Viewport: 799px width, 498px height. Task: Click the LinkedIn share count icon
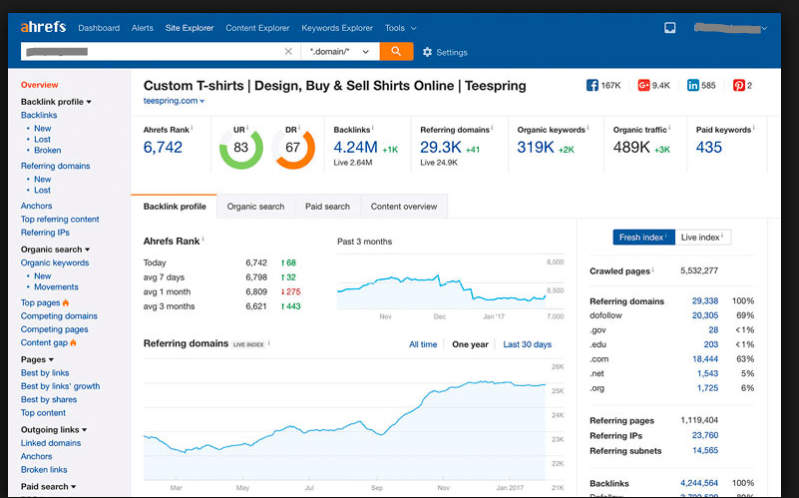pos(693,85)
